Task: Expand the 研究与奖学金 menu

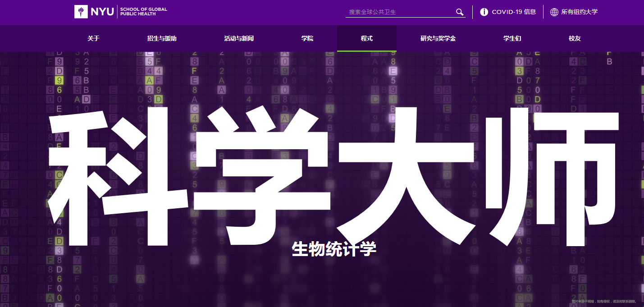Action: click(438, 39)
